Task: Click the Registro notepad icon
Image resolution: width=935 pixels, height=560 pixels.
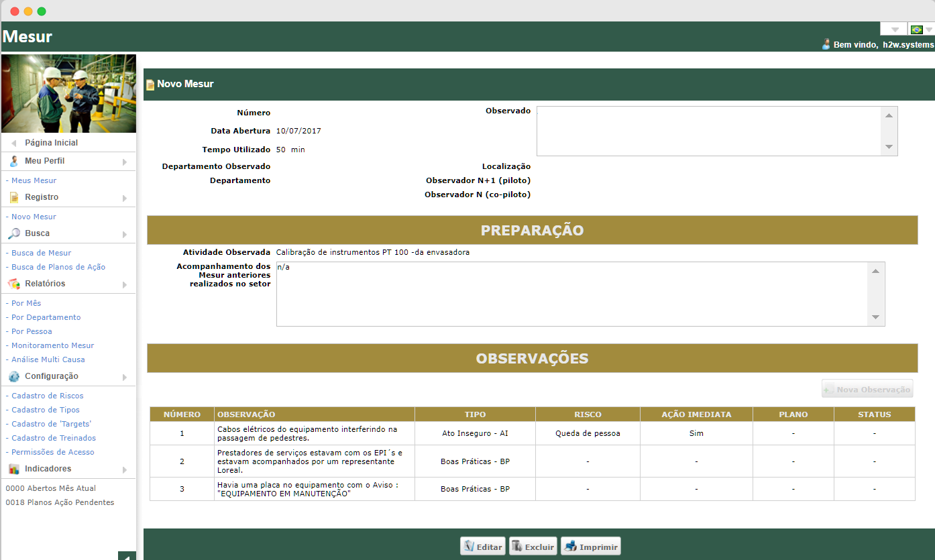Action: (14, 197)
